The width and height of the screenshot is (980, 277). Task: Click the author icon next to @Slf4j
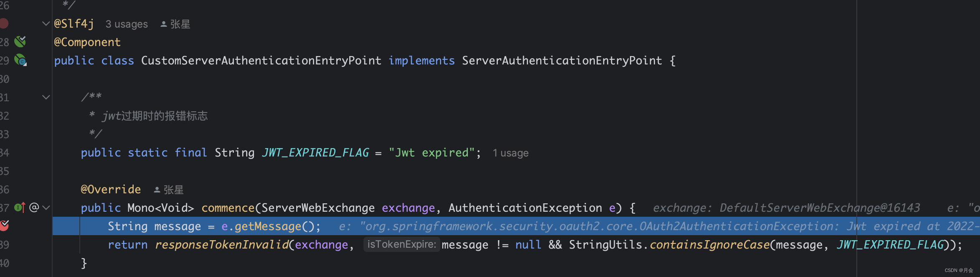[x=164, y=24]
